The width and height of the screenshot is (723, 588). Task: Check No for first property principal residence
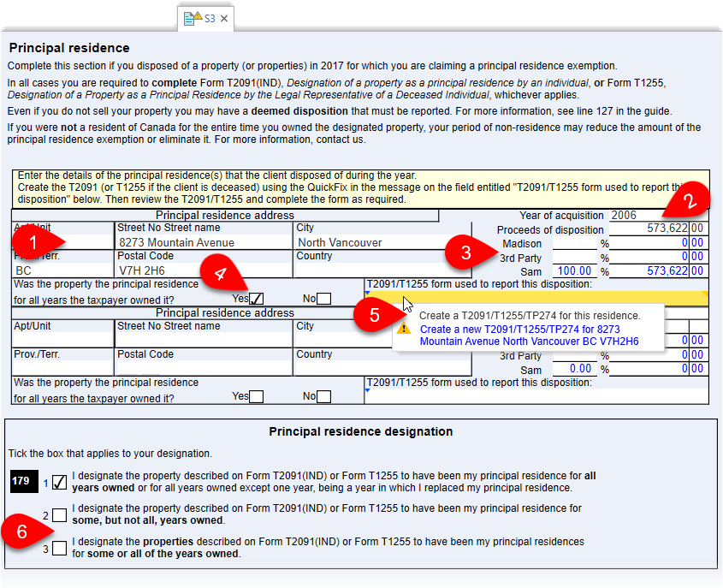pos(323,299)
